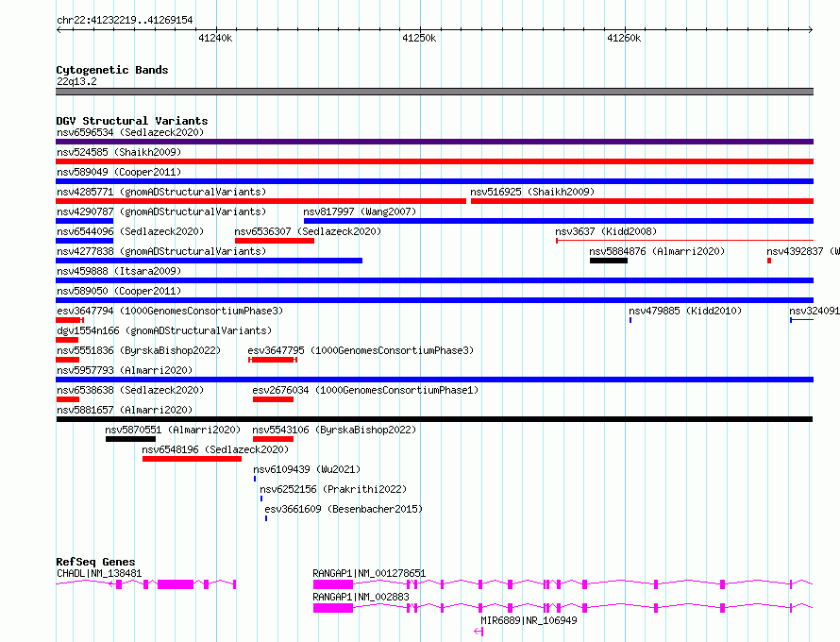Image resolution: width=840 pixels, height=642 pixels.
Task: Click nsv6252156 (Prakrithi2022) variant label
Action: pyautogui.click(x=333, y=489)
